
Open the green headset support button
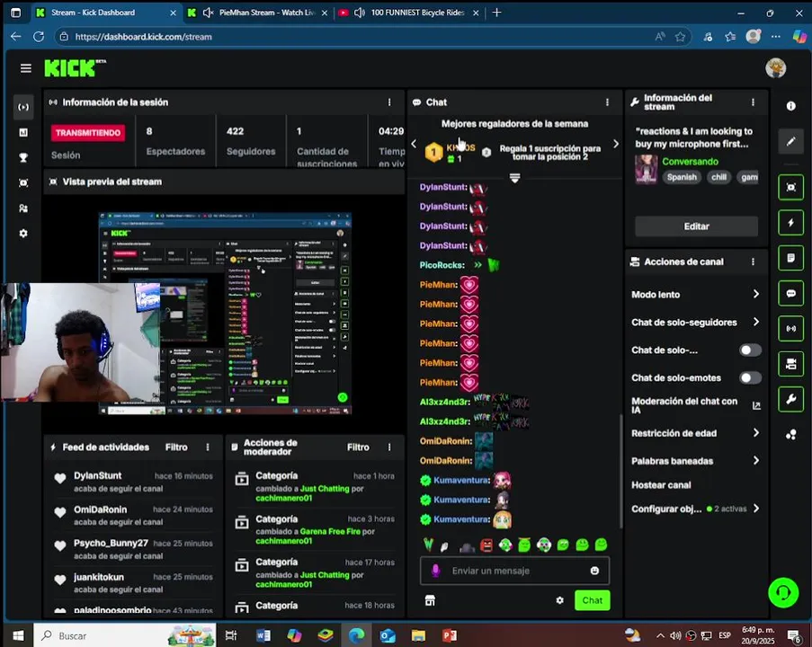pyautogui.click(x=783, y=593)
